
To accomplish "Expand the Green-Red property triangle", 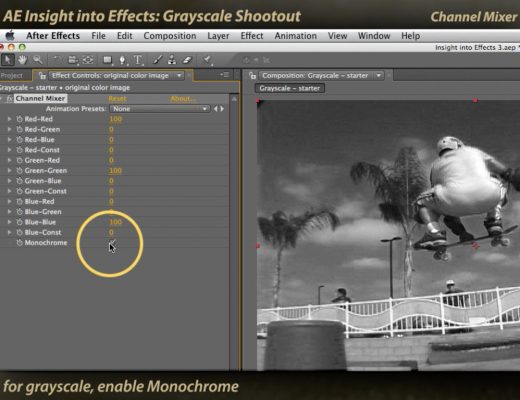I will coord(9,160).
